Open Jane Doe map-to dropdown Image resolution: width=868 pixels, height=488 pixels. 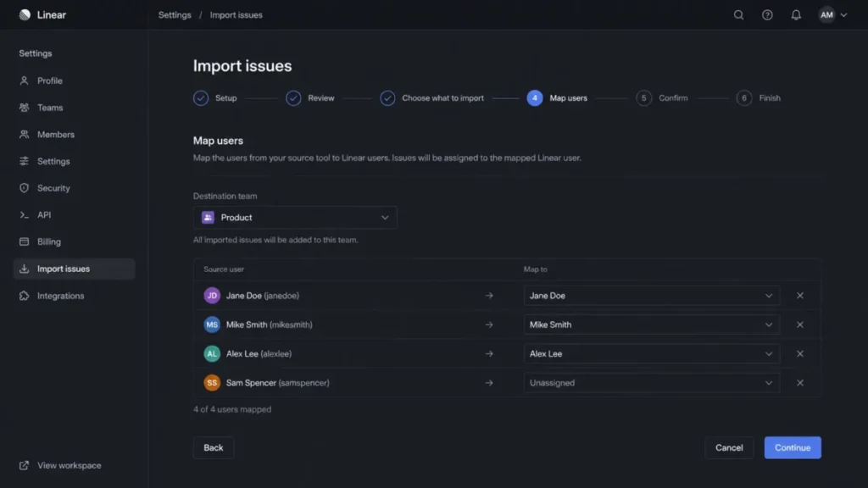[652, 296]
